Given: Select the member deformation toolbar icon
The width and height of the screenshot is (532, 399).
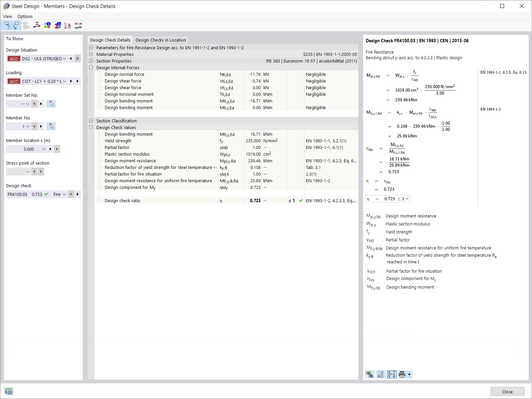Looking at the screenshot, I should pyautogui.click(x=78, y=25).
